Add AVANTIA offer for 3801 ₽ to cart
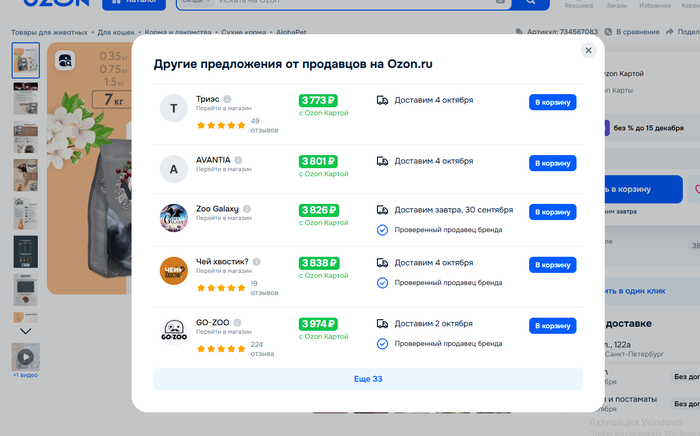 (x=552, y=163)
